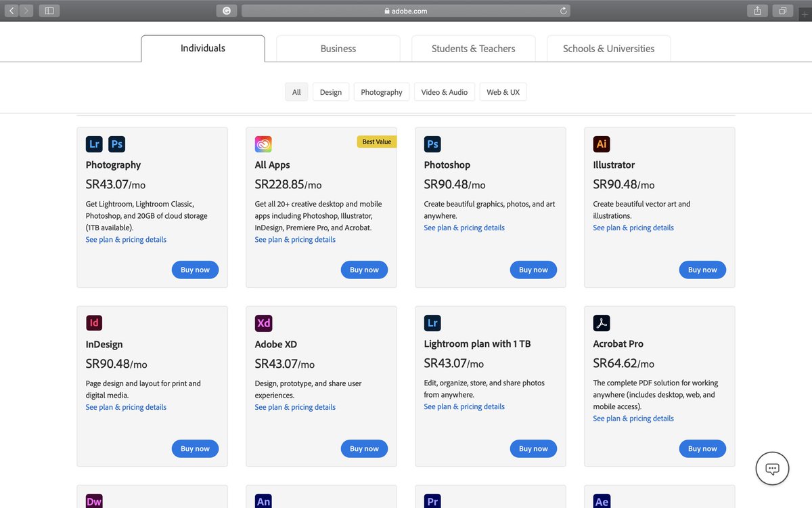Screen dimensions: 812x508
Task: Show all tabs overview
Action: [x=783, y=11]
